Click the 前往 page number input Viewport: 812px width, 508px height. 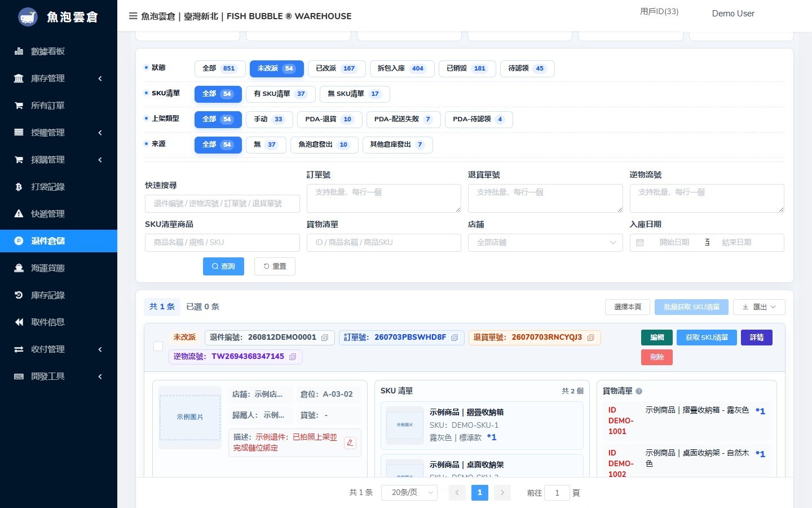coord(557,493)
